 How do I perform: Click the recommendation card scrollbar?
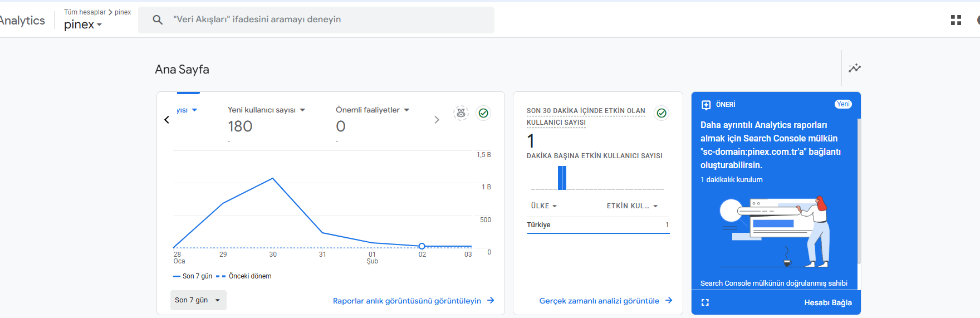pos(859,190)
